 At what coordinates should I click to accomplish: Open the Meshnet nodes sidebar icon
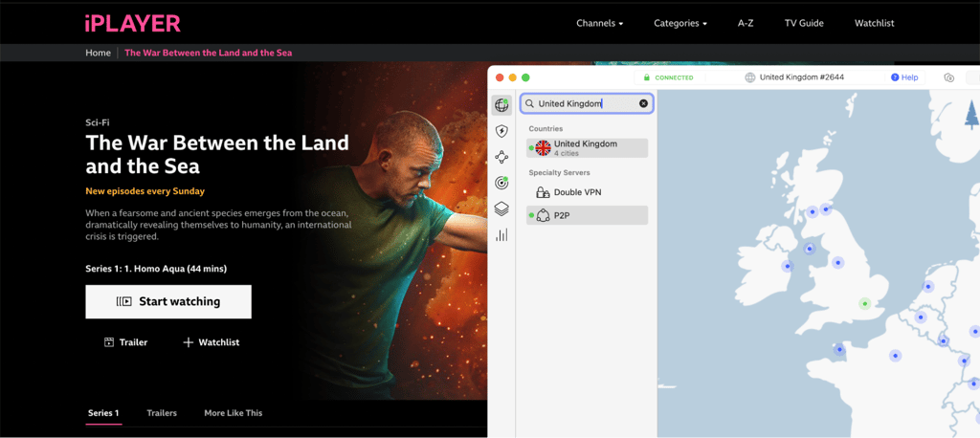501,157
